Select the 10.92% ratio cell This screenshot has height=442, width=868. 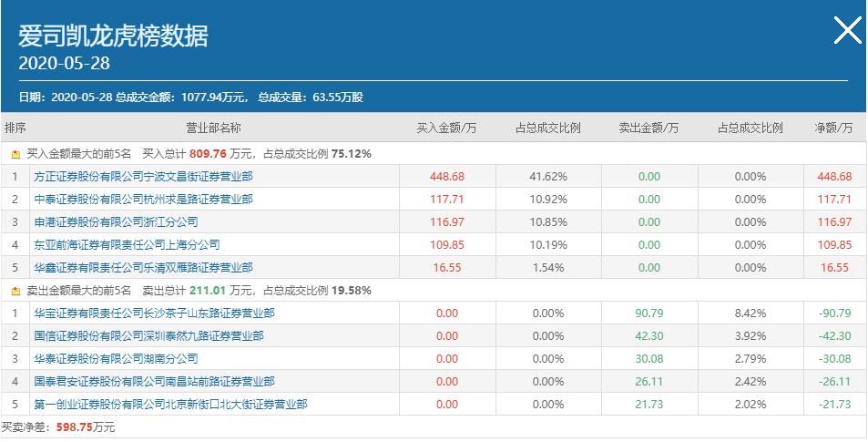pyautogui.click(x=548, y=200)
